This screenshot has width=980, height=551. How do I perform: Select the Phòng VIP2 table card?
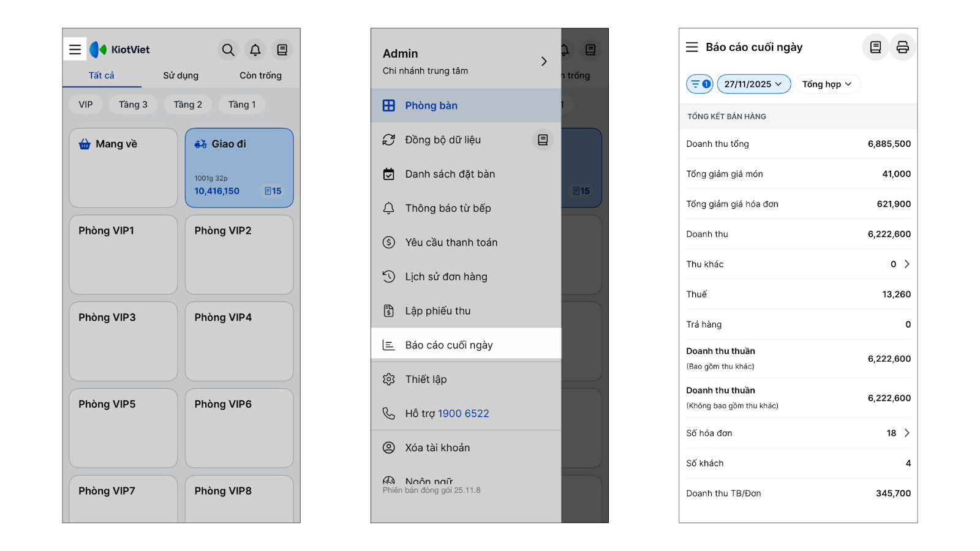(239, 255)
